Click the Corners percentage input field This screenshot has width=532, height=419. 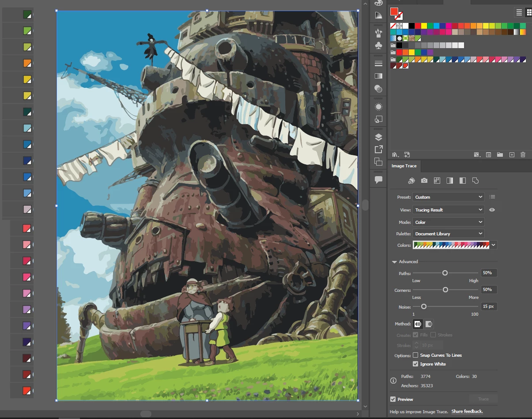[x=489, y=290]
